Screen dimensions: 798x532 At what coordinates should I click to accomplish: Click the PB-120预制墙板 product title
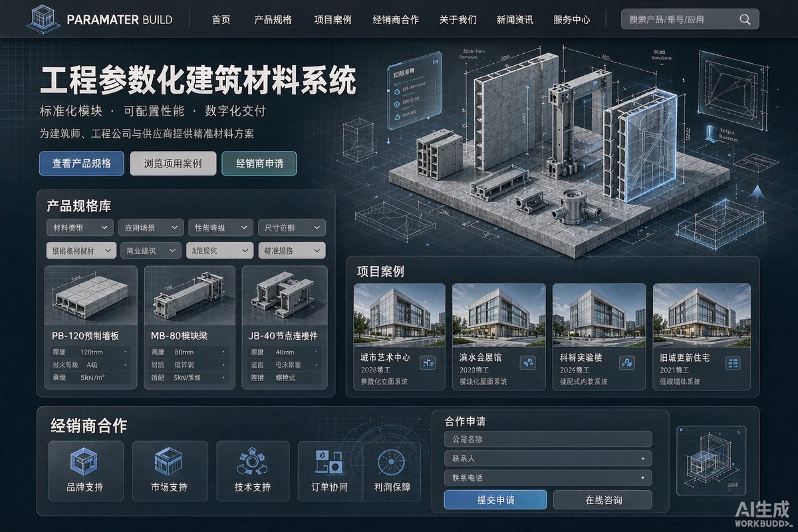85,336
